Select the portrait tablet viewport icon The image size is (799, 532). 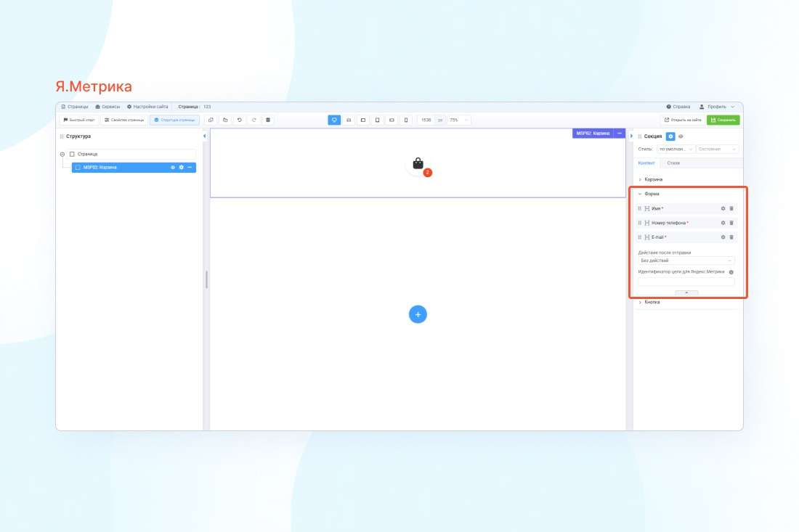point(377,120)
